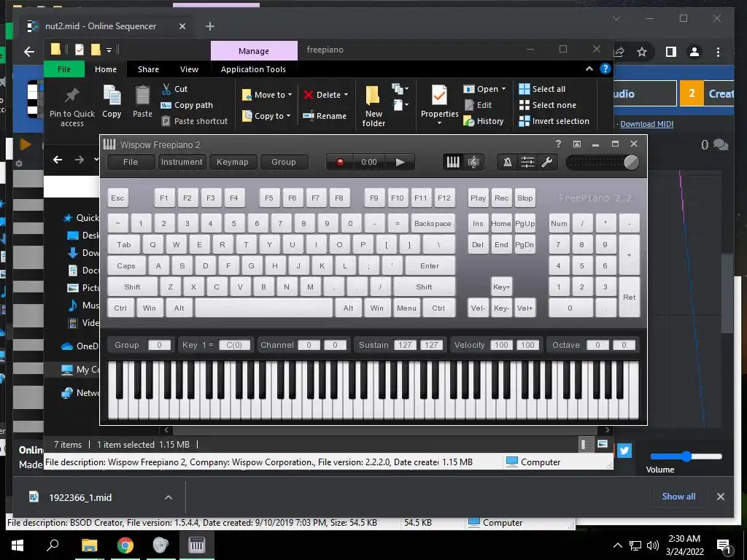
Task: Open a new Chrome tab
Action: [x=209, y=26]
